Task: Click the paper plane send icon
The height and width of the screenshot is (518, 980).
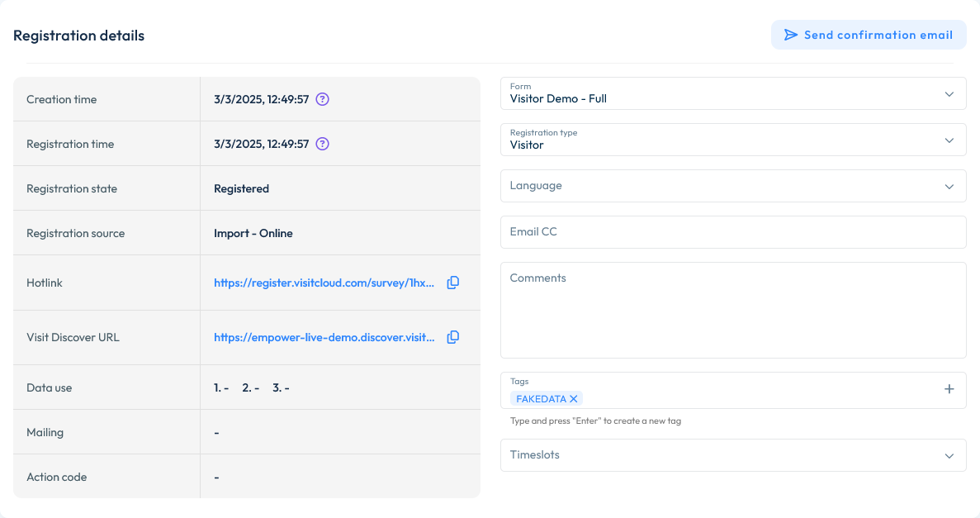Action: 792,35
